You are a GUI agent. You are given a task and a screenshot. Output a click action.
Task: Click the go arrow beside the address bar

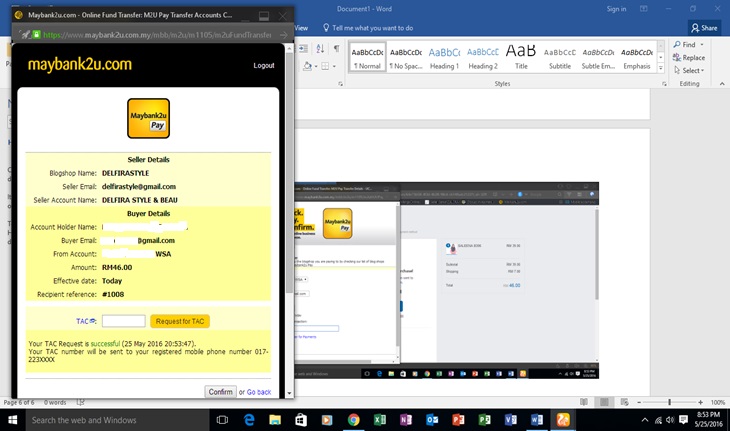pos(284,35)
